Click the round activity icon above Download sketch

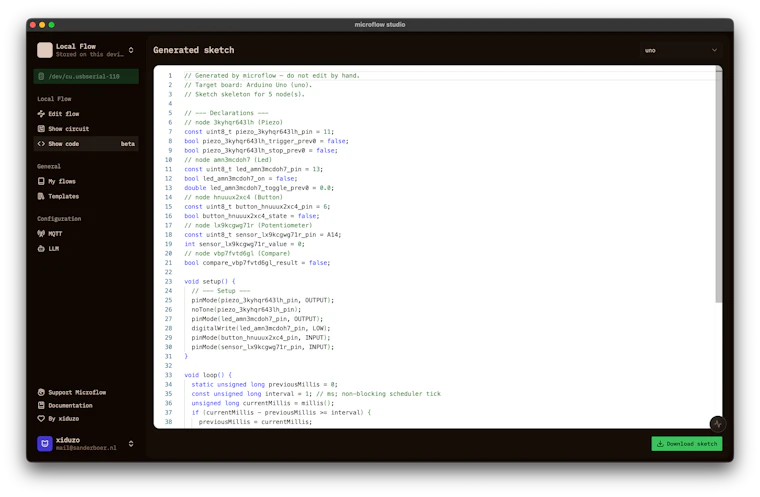(x=717, y=424)
